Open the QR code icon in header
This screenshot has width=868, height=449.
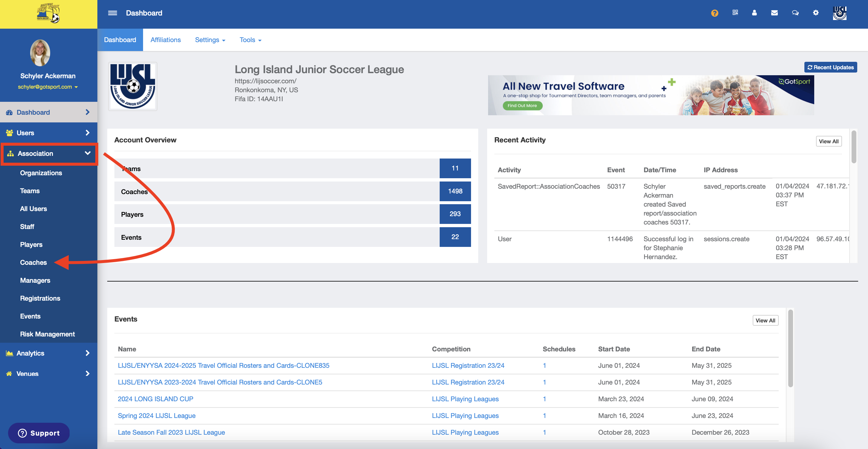pyautogui.click(x=735, y=13)
